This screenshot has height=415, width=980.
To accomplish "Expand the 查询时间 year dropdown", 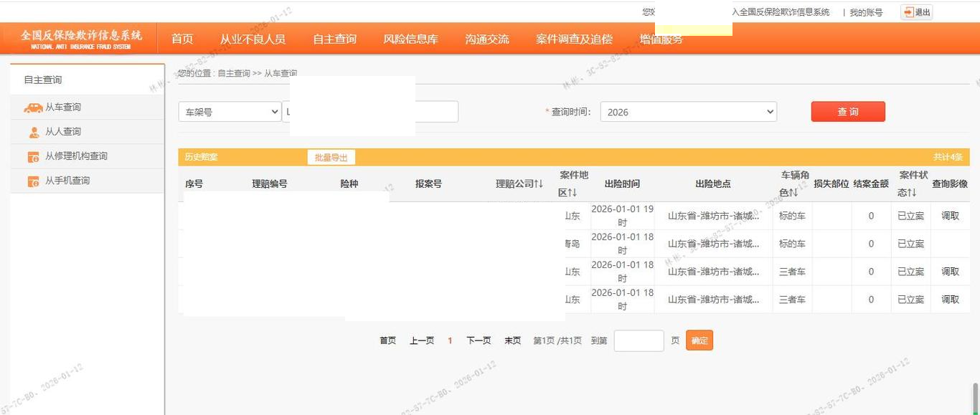I will tap(688, 112).
